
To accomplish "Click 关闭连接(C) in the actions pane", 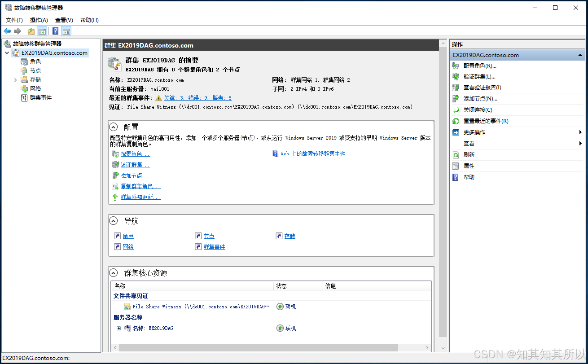I will click(478, 110).
